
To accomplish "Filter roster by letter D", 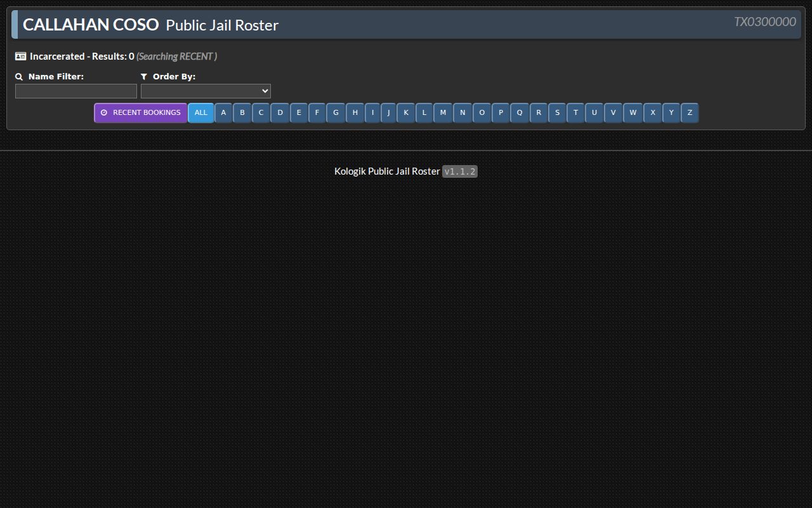I will [280, 113].
